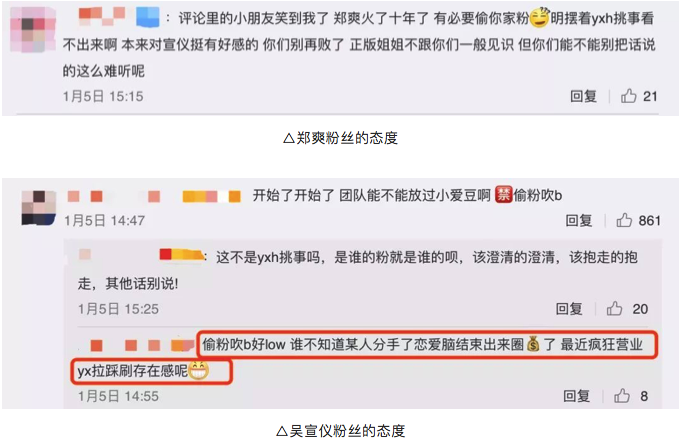
Task: Open the blurred username beside 开始了开始了
Action: (x=154, y=196)
